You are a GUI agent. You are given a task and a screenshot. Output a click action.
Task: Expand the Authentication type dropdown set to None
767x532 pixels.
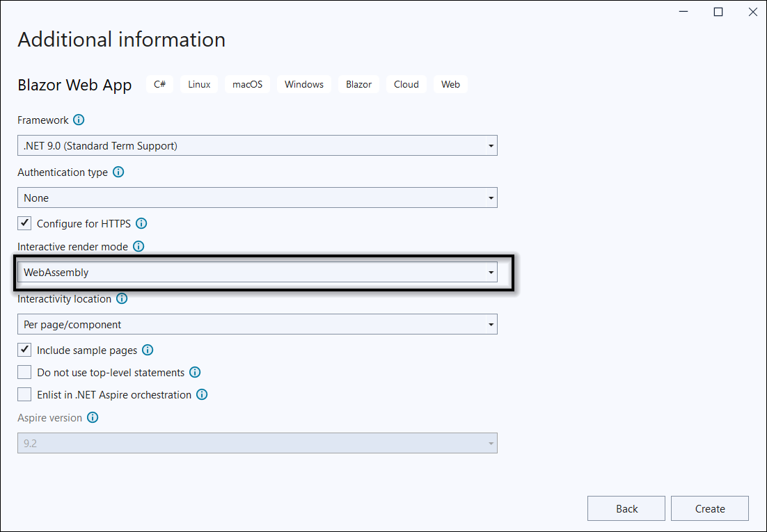pyautogui.click(x=258, y=198)
